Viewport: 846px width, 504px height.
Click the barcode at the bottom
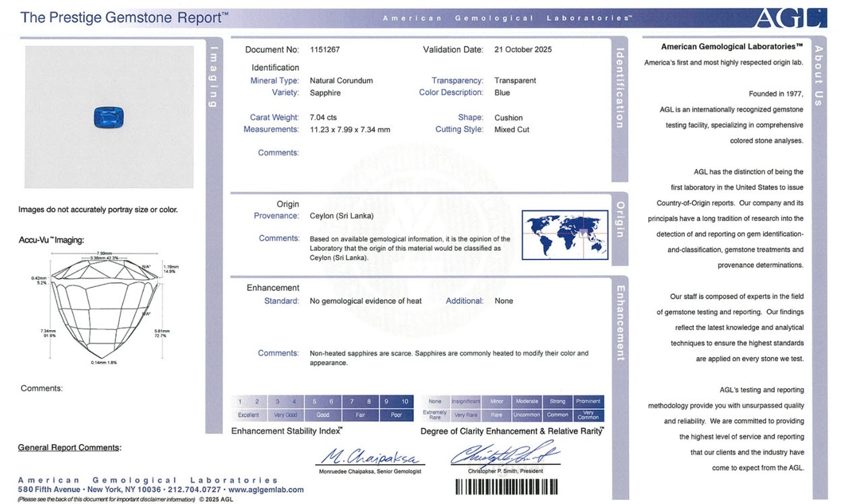click(512, 487)
